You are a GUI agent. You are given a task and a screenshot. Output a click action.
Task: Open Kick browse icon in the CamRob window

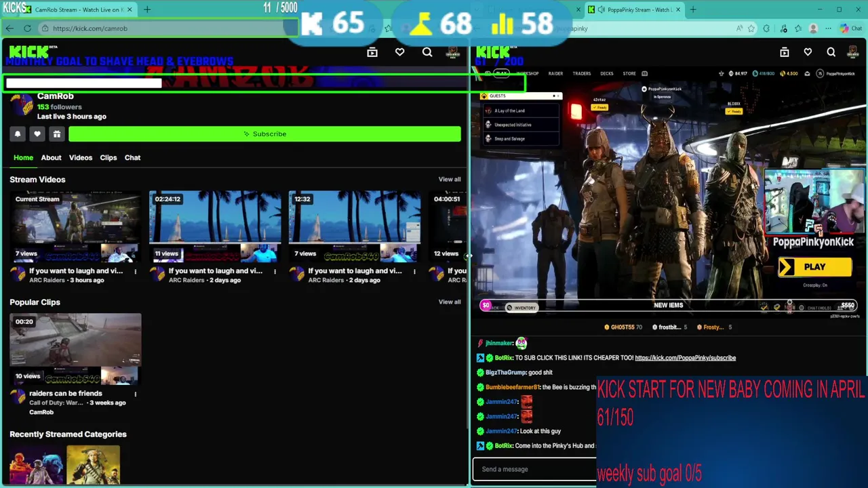(x=372, y=52)
